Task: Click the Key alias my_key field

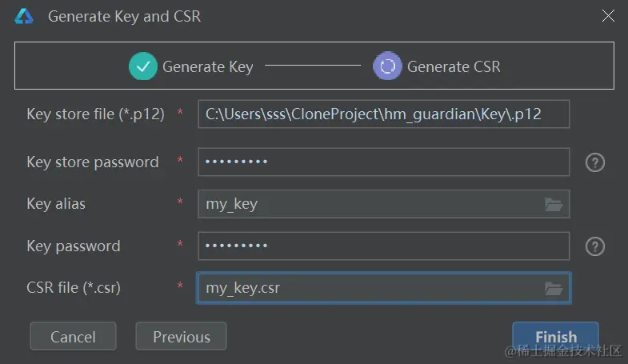Action: tap(368, 204)
